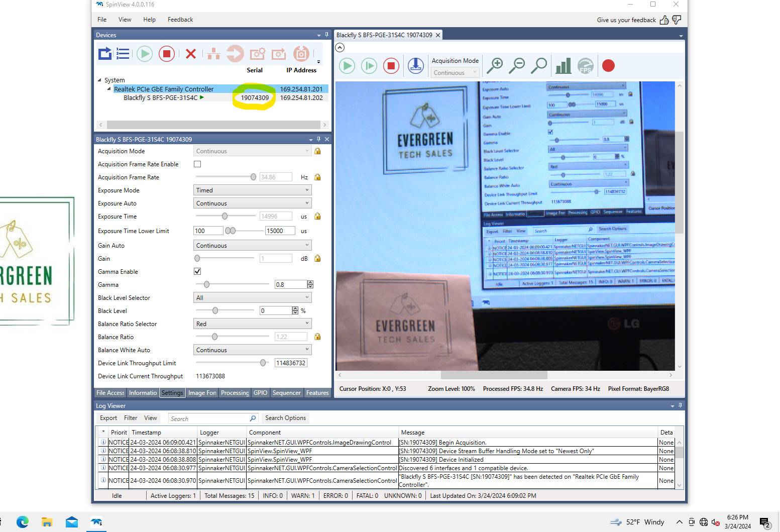This screenshot has height=532, width=780.
Task: Click the Black Level slider handle
Action: click(215, 310)
